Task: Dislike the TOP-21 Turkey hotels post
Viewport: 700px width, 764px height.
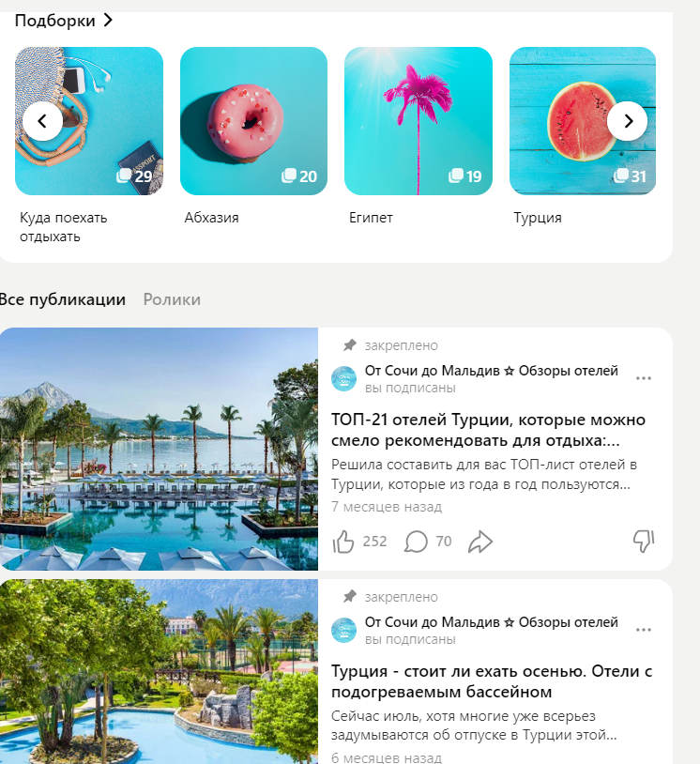Action: pyautogui.click(x=643, y=541)
